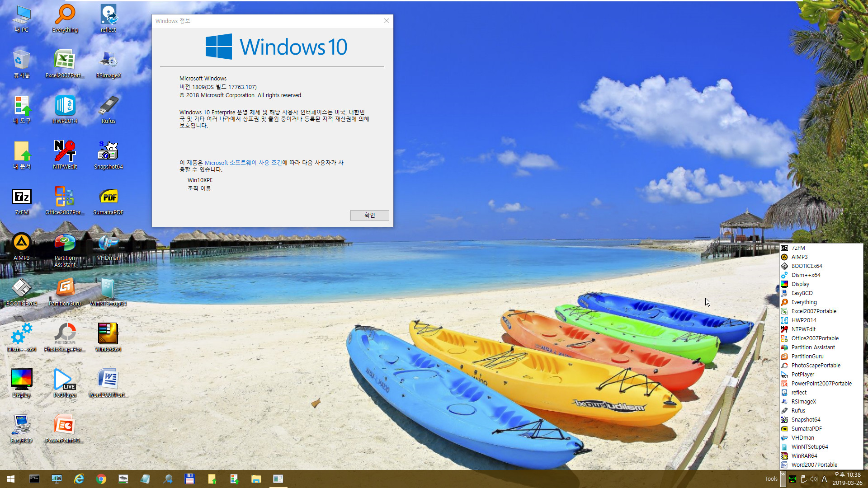The height and width of the screenshot is (488, 868).
Task: Open the PartitionGuru desktop icon
Action: [65, 292]
